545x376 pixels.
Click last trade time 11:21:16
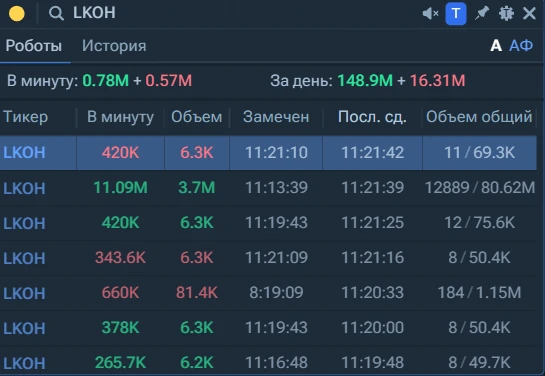(373, 258)
